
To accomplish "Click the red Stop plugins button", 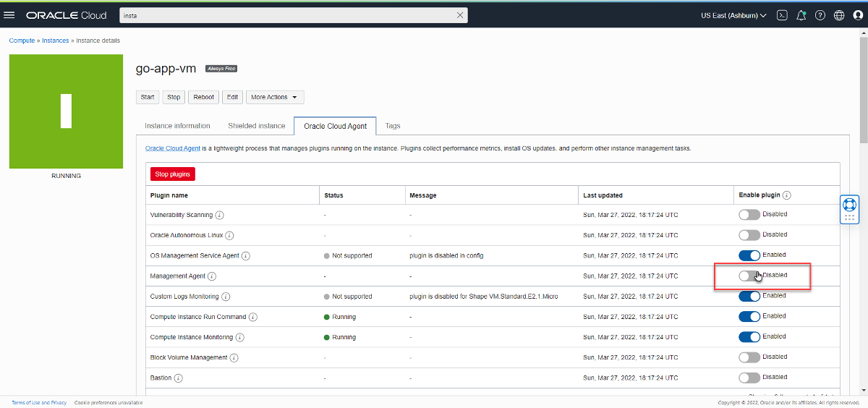I will point(173,174).
